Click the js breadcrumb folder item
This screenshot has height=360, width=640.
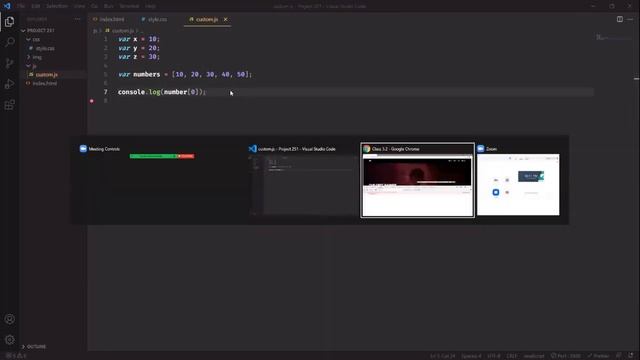click(x=95, y=31)
